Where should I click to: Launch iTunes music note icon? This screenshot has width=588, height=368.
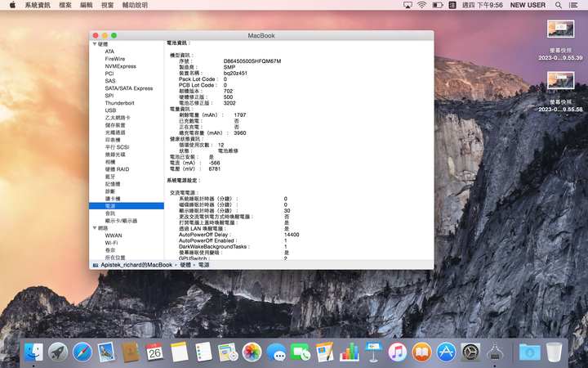pyautogui.click(x=398, y=352)
